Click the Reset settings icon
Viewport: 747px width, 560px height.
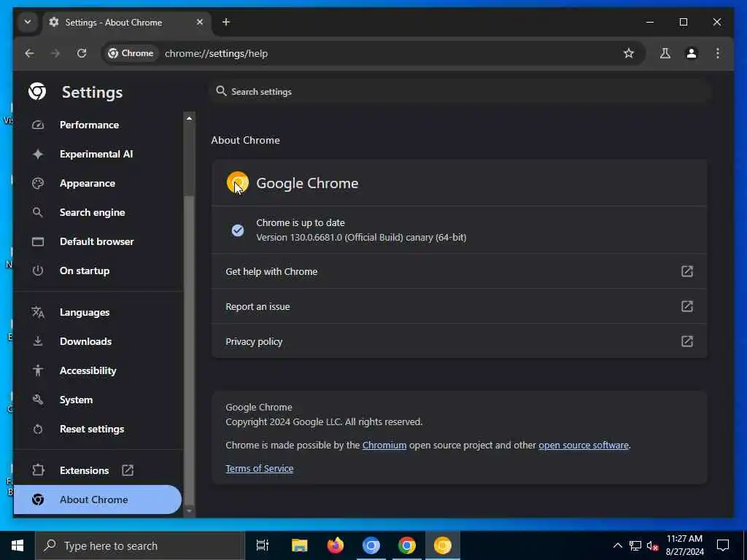[x=38, y=429]
